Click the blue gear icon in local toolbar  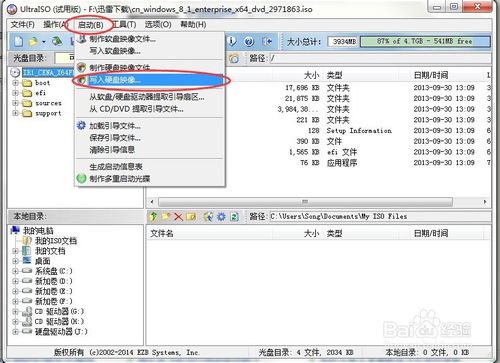(x=221, y=217)
